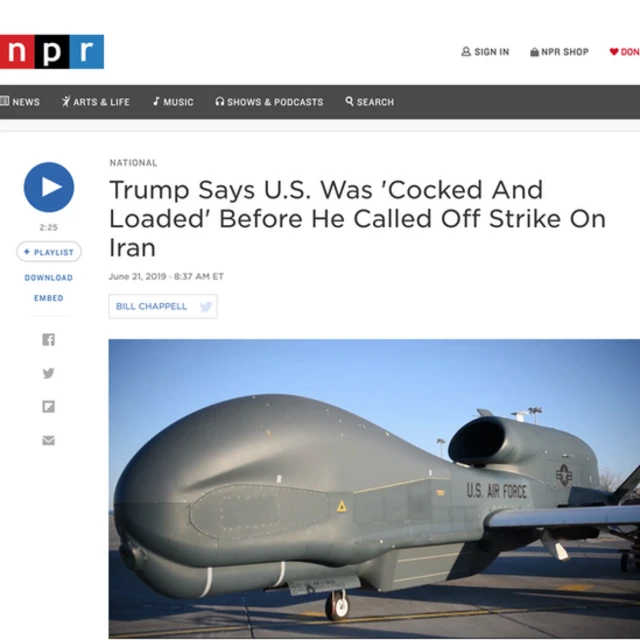Click the Donate heart icon
The image size is (640, 640).
[x=614, y=52]
